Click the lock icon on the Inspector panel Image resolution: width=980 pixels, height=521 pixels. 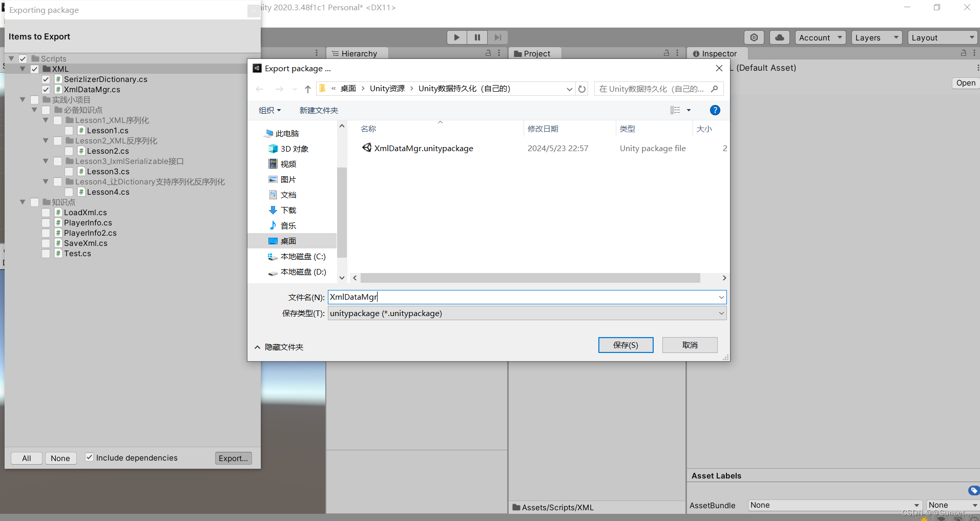tap(964, 53)
